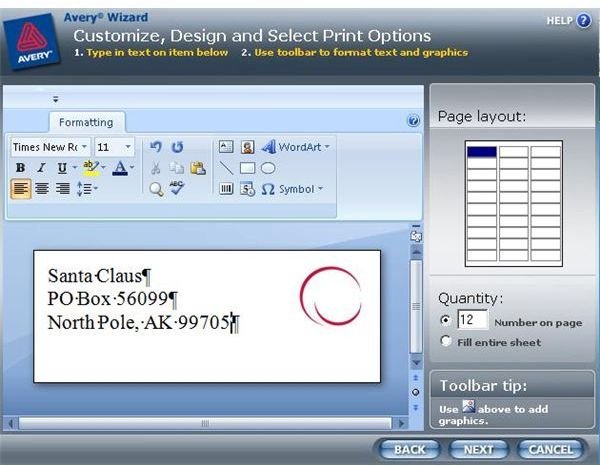
Task: Align text right
Action: (63, 189)
